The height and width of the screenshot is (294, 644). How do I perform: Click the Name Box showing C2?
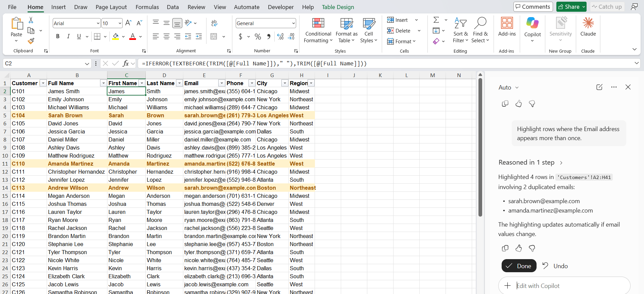(47, 63)
